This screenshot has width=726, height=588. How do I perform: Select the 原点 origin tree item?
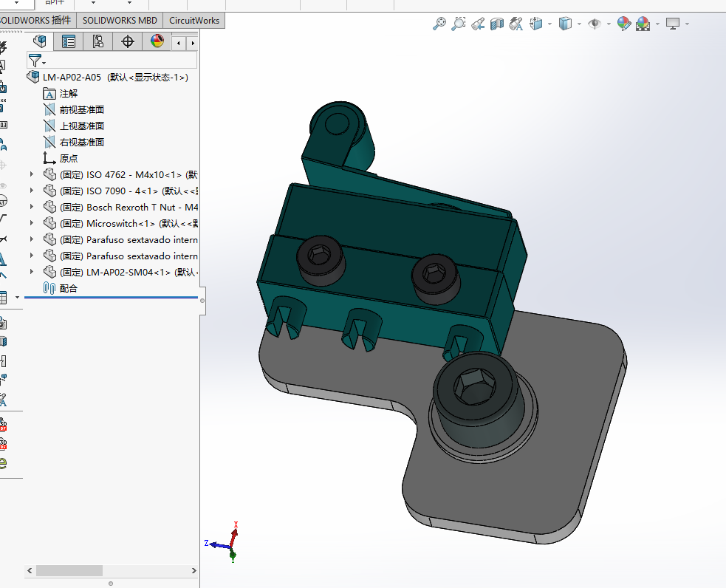tap(69, 158)
